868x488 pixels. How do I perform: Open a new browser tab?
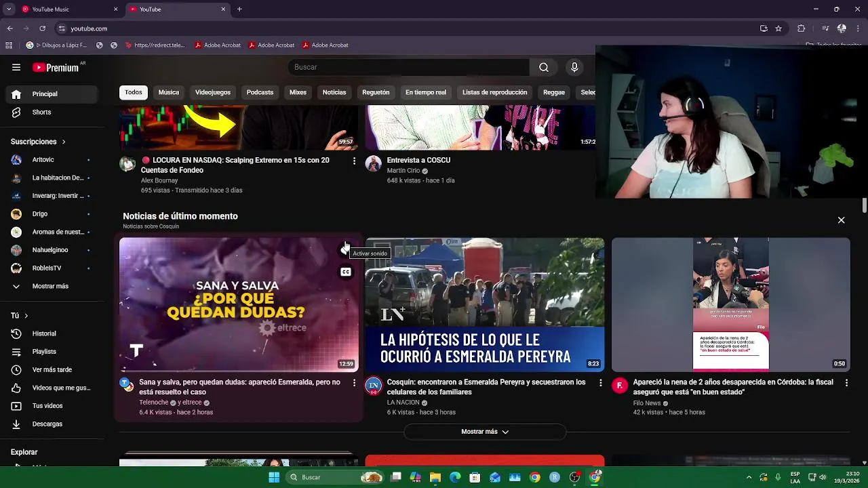click(x=239, y=9)
